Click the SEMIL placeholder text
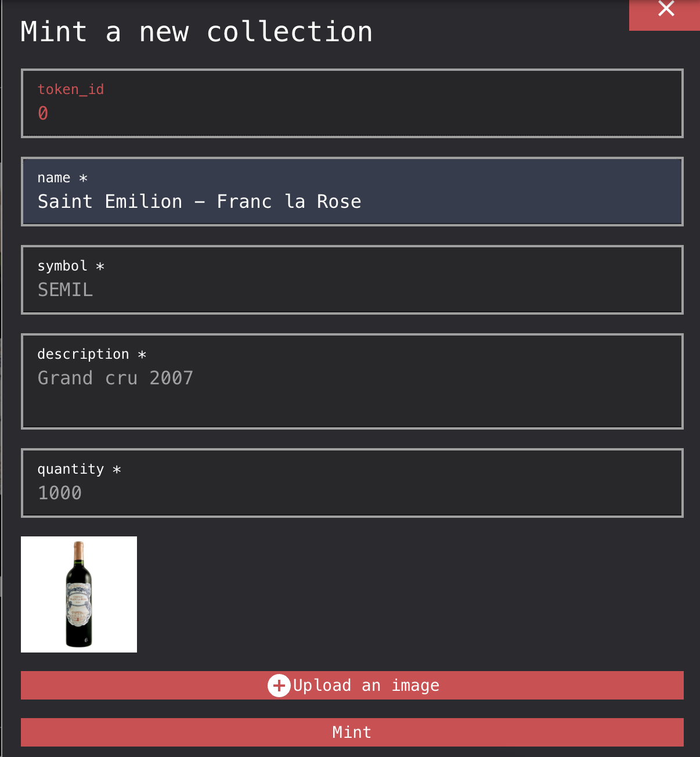Viewport: 700px width, 757px height. (65, 290)
